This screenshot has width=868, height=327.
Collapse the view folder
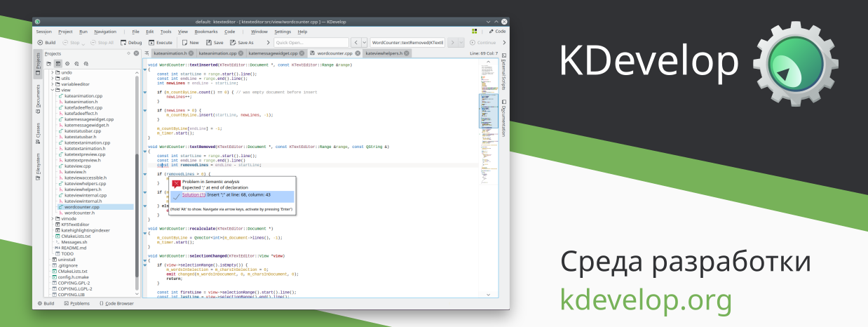tap(53, 90)
